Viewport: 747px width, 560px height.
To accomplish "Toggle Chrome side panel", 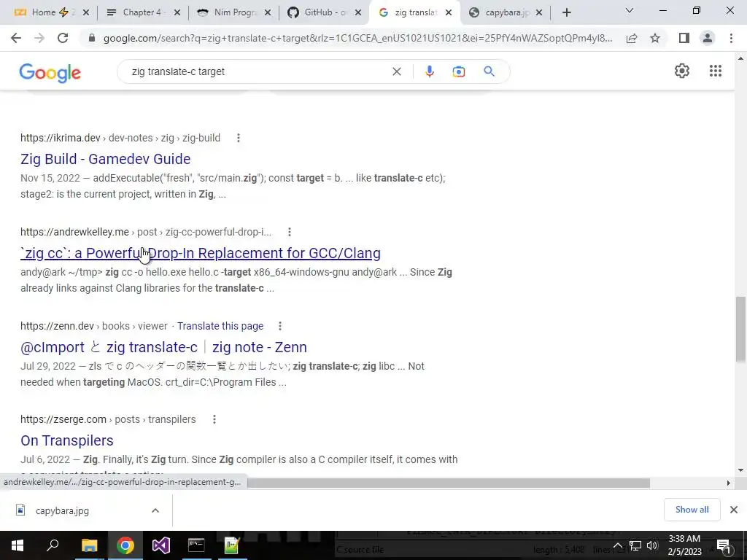I will (684, 38).
